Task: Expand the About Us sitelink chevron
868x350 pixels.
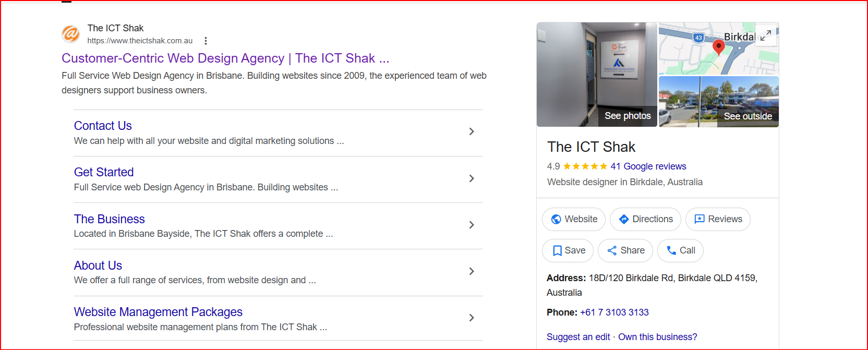Action: click(472, 271)
